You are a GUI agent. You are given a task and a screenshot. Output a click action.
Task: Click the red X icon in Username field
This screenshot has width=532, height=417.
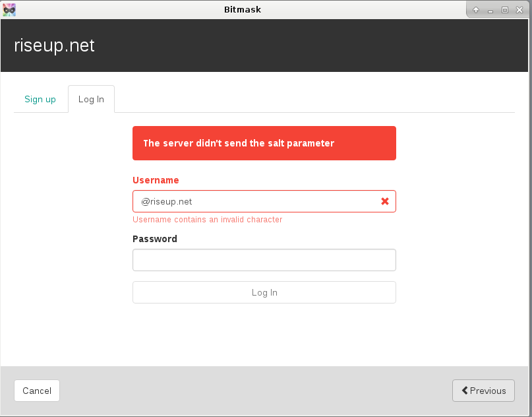pos(385,201)
